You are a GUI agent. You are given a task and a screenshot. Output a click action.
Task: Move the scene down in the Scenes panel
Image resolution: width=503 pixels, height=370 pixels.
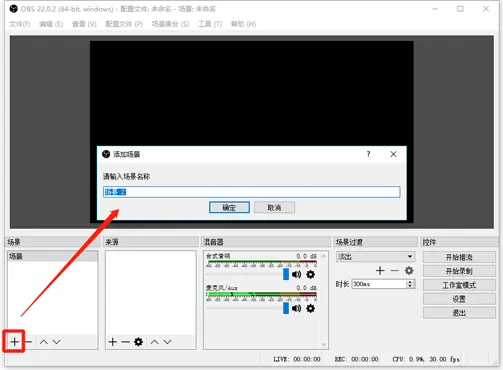[57, 342]
